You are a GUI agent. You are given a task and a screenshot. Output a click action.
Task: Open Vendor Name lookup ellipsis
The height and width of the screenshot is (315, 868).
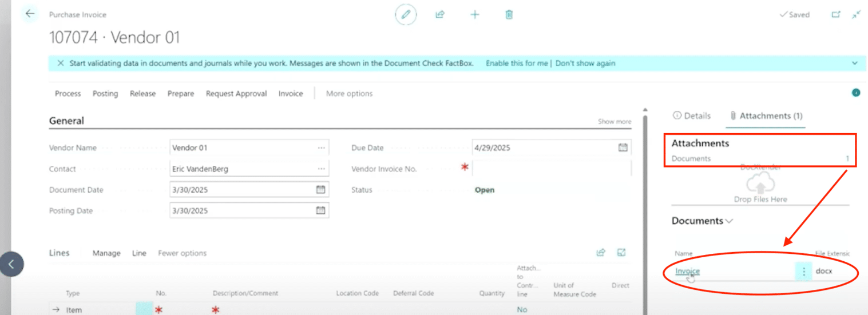pos(322,147)
